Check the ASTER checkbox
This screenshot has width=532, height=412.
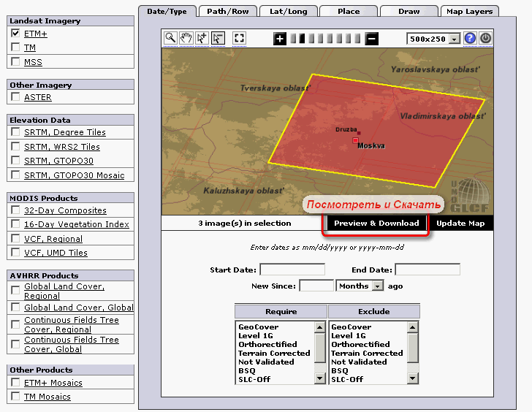(15, 96)
